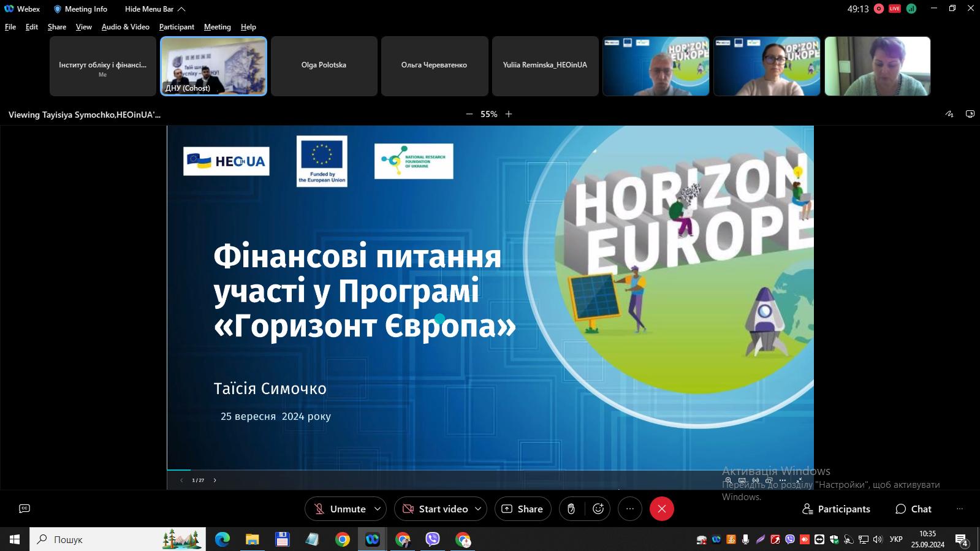Click the Пошук taskbar search box
980x551 pixels.
(x=118, y=539)
